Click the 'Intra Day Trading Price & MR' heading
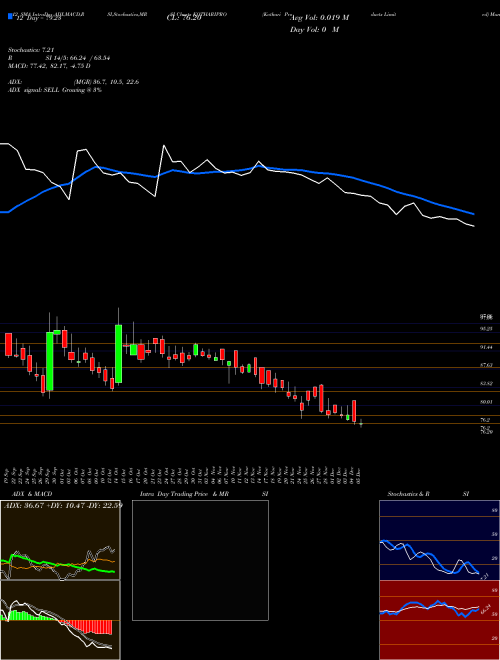The image size is (500, 660). click(184, 494)
